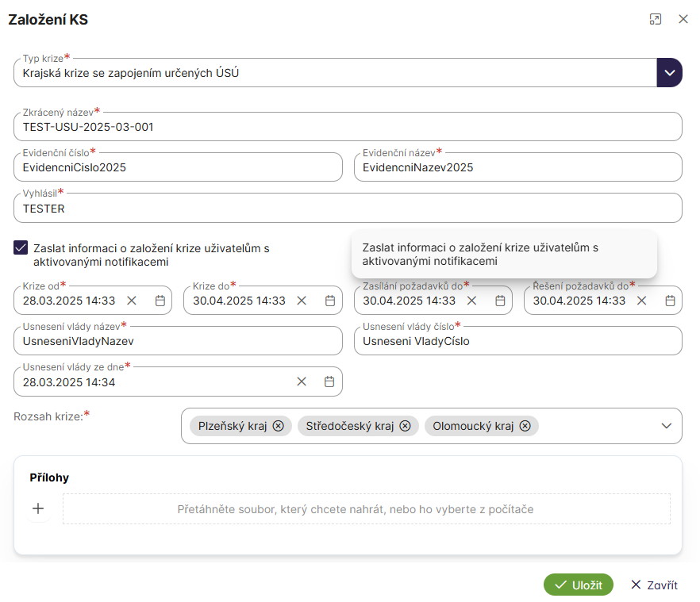This screenshot has height=602, width=700.
Task: Edit the Vyhlásil text field
Action: (x=347, y=209)
